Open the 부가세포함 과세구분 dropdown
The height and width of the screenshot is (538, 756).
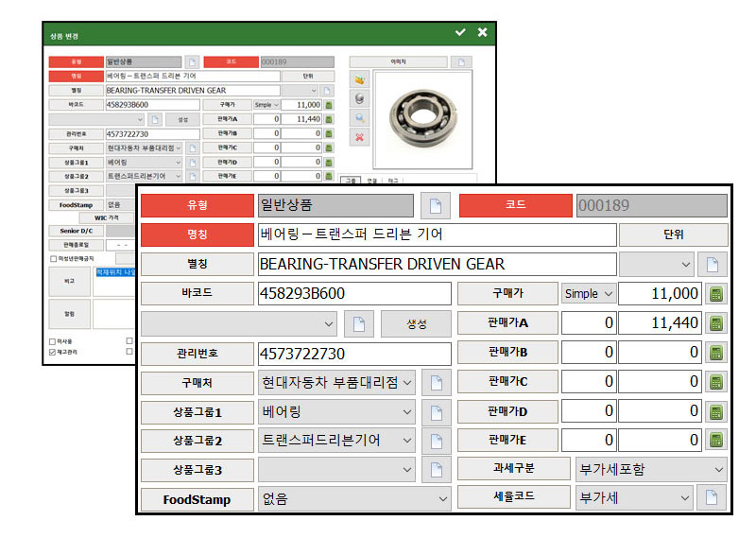[x=651, y=469]
